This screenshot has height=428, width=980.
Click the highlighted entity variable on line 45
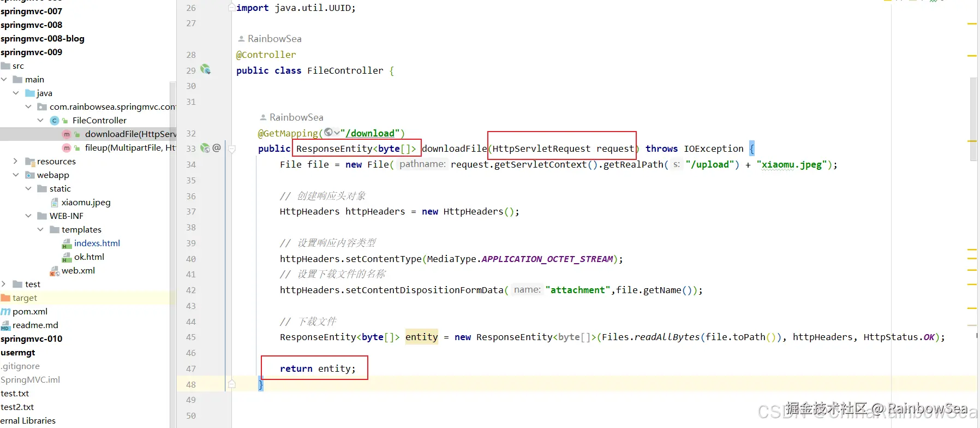pyautogui.click(x=422, y=337)
